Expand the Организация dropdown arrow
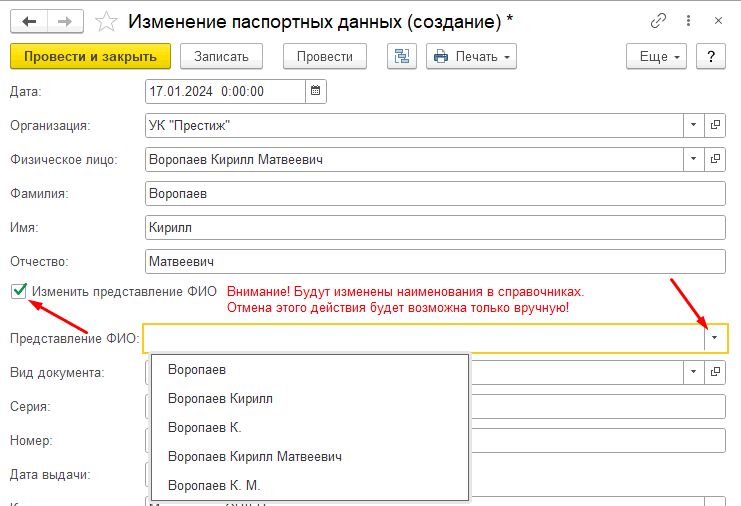The image size is (741, 506). pos(694,125)
